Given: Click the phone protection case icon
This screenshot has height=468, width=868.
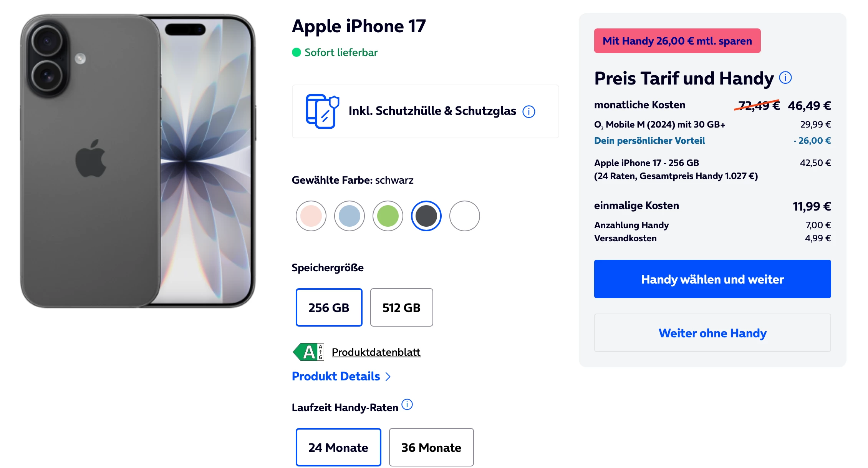Looking at the screenshot, I should pos(322,111).
